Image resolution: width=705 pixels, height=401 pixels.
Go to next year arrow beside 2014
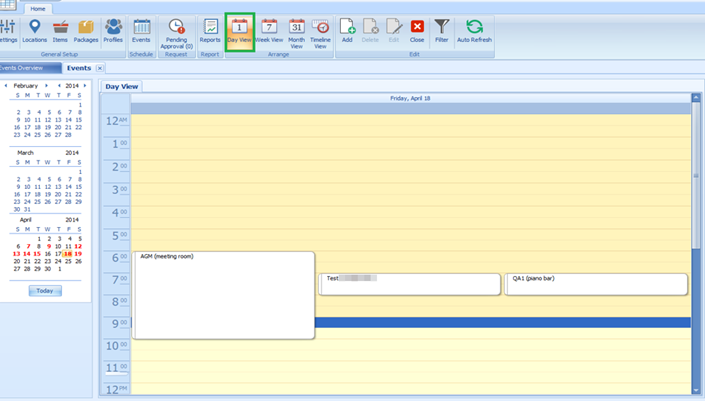pyautogui.click(x=85, y=85)
